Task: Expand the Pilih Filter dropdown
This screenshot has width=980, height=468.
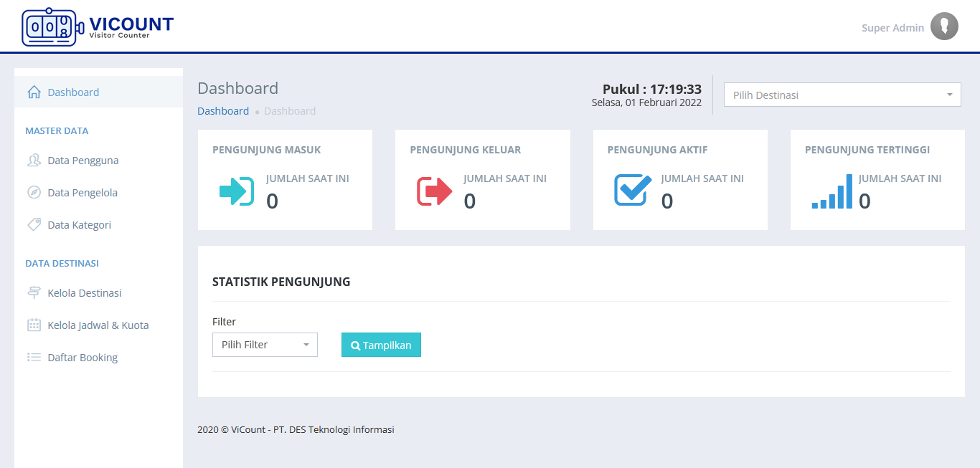Action: pyautogui.click(x=265, y=345)
